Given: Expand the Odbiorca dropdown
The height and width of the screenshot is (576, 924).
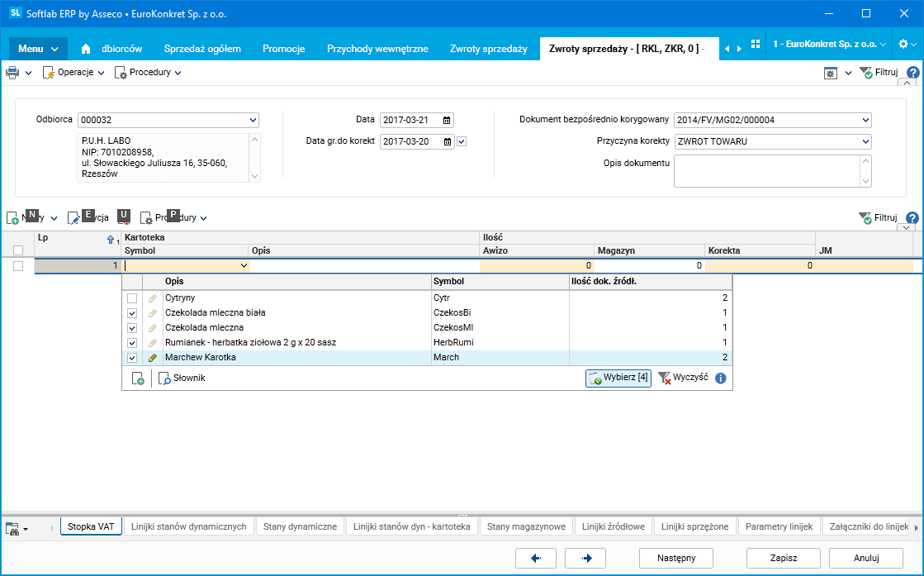Looking at the screenshot, I should click(253, 121).
